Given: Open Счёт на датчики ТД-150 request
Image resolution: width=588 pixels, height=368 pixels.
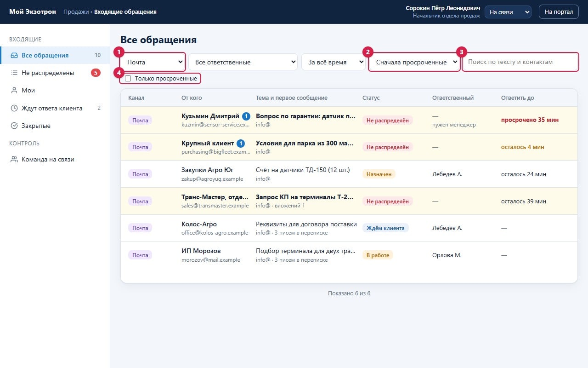Looking at the screenshot, I should tap(349, 174).
